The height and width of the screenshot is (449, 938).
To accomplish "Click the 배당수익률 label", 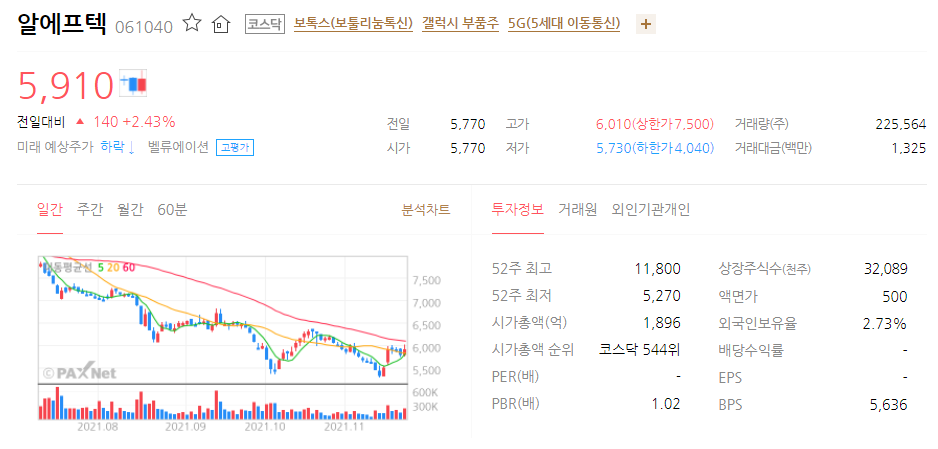I will [x=751, y=350].
